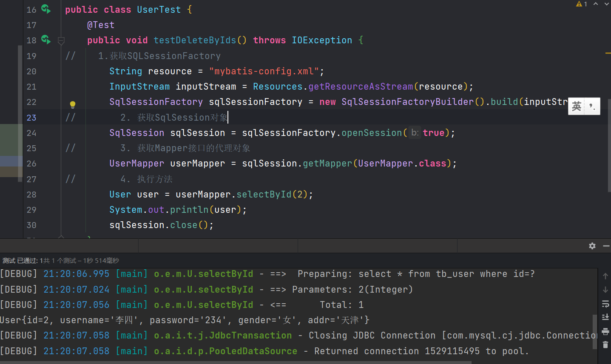
Task: Toggle soft-wrap in console output
Action: pyautogui.click(x=605, y=304)
